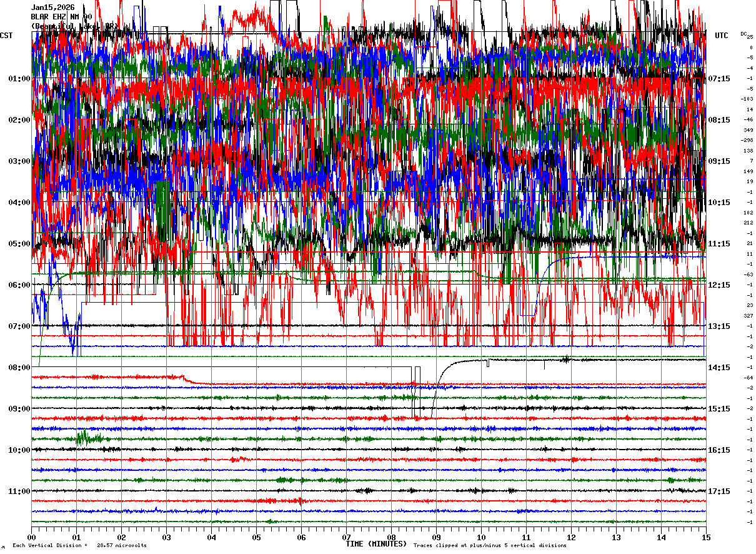Viewport: 756px width, 554px height.
Task: Click the 08:15 UTC time label
Action: pyautogui.click(x=719, y=120)
